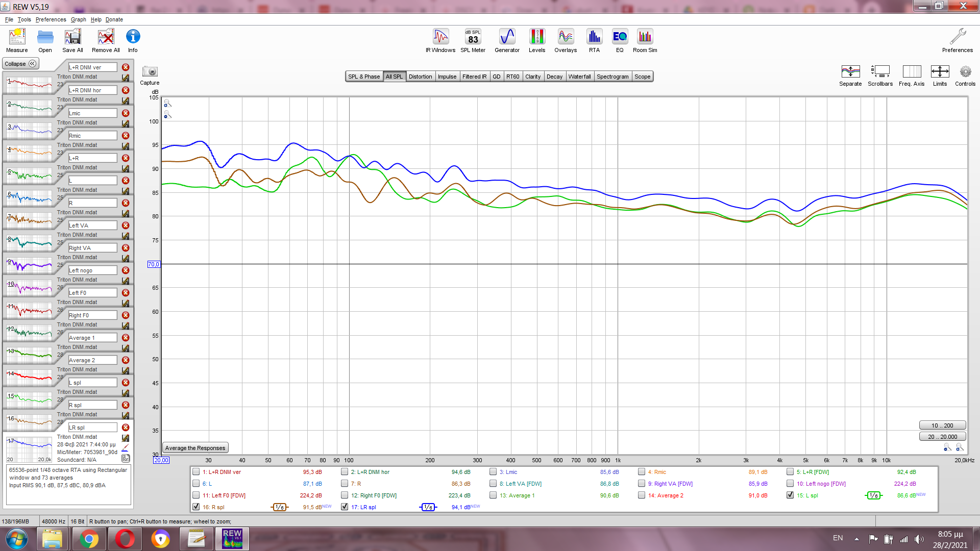Screen dimensions: 980x551
Task: Enable trace 5: L+R [FDW]
Action: (x=790, y=472)
